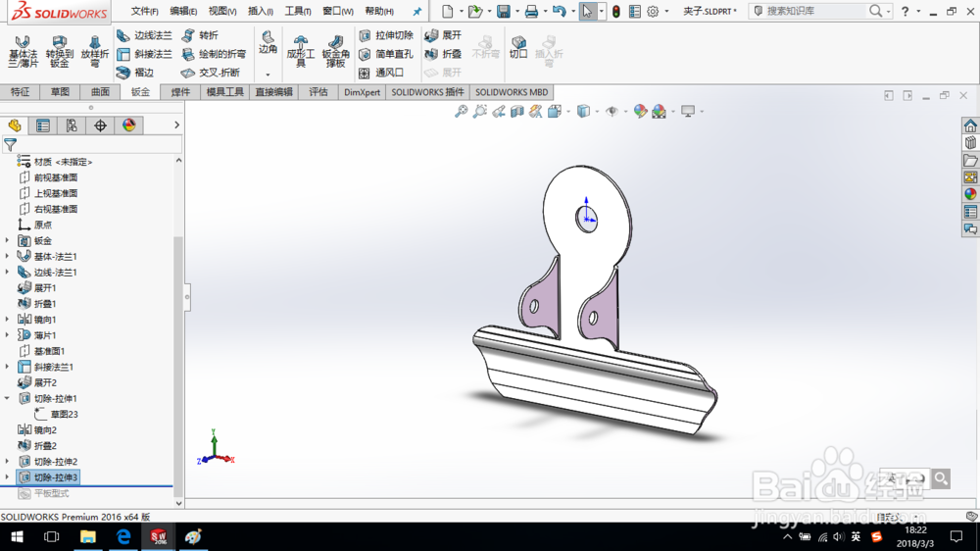Screen dimensions: 980x551
Task: Expand the 镜向1 feature
Action: pos(7,320)
